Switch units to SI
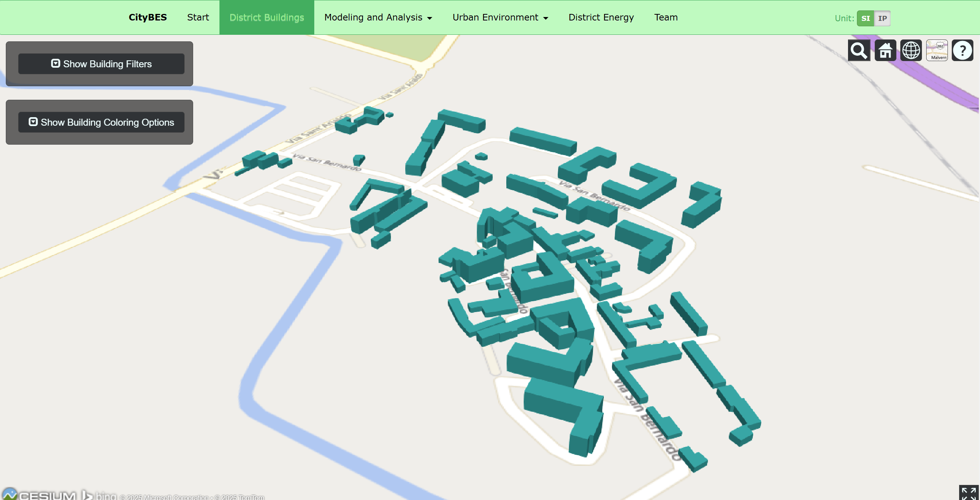This screenshot has height=500, width=980. pos(865,18)
